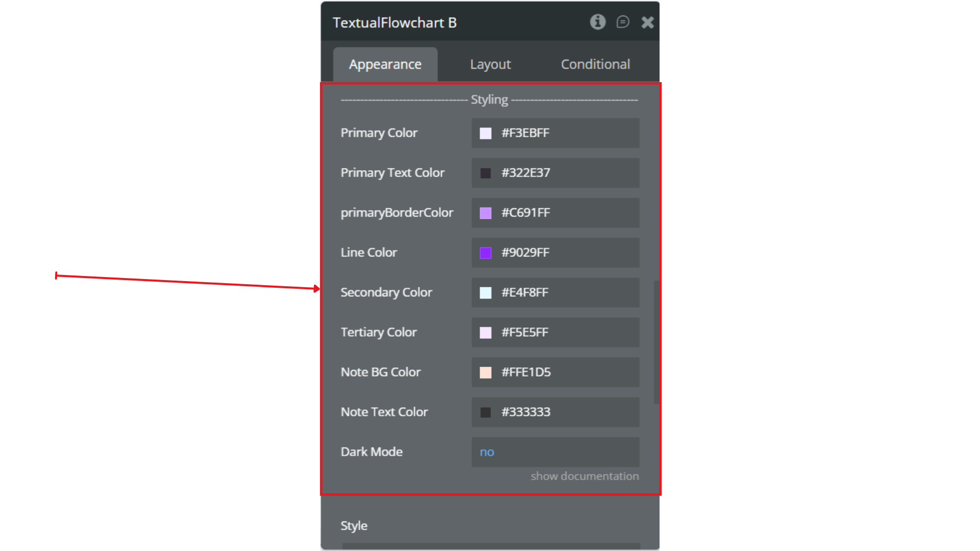Screen dimensions: 980x551
Task: Close the TextualFlowchart B property panel
Action: click(647, 22)
